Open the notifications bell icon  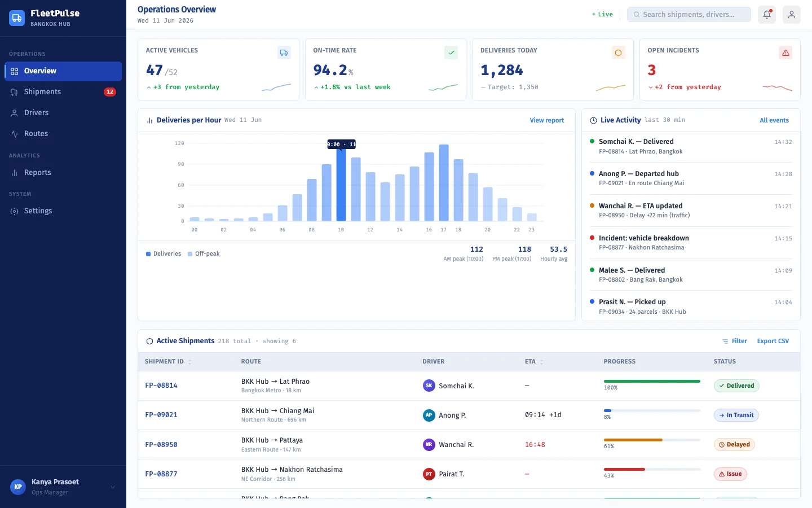[767, 15]
